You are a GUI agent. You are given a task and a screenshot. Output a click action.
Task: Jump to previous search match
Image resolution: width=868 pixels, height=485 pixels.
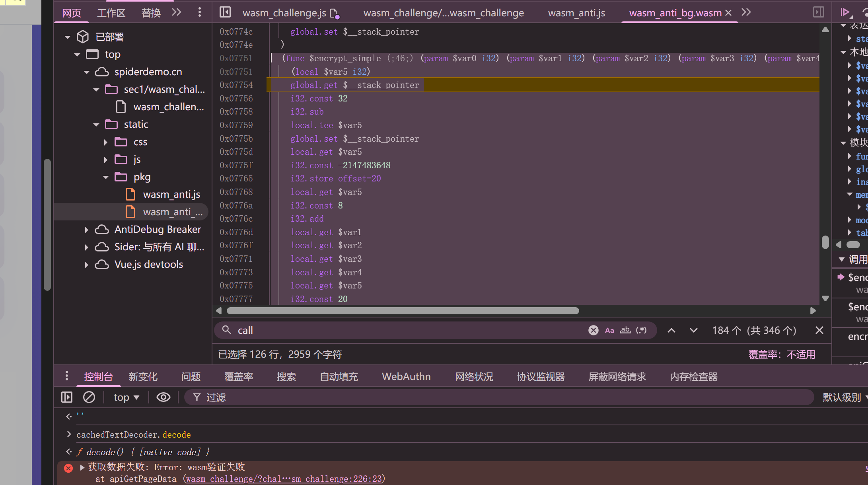(x=671, y=330)
